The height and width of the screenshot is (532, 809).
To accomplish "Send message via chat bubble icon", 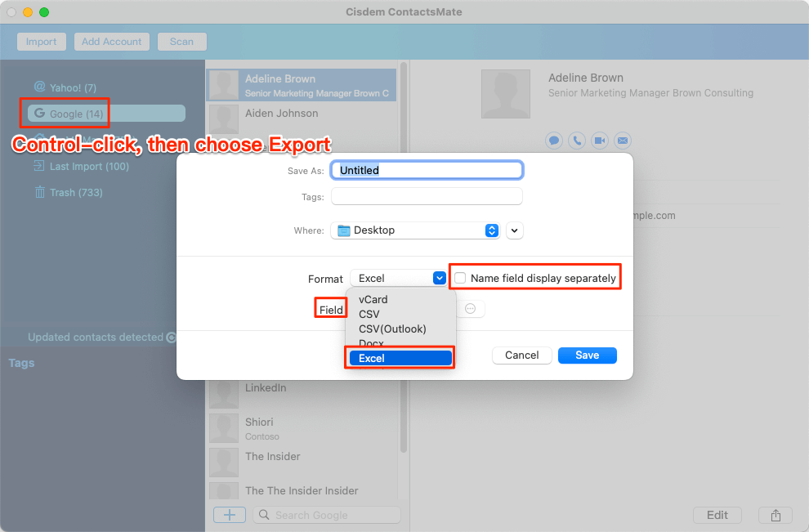I will [554, 141].
